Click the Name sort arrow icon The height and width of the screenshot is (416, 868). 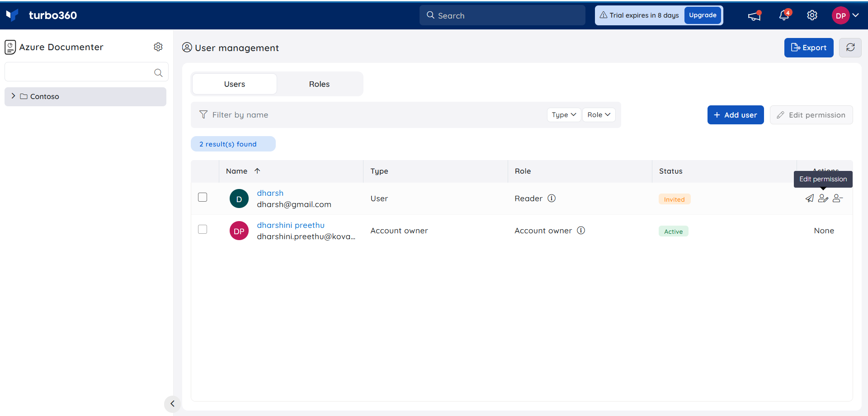(x=257, y=171)
